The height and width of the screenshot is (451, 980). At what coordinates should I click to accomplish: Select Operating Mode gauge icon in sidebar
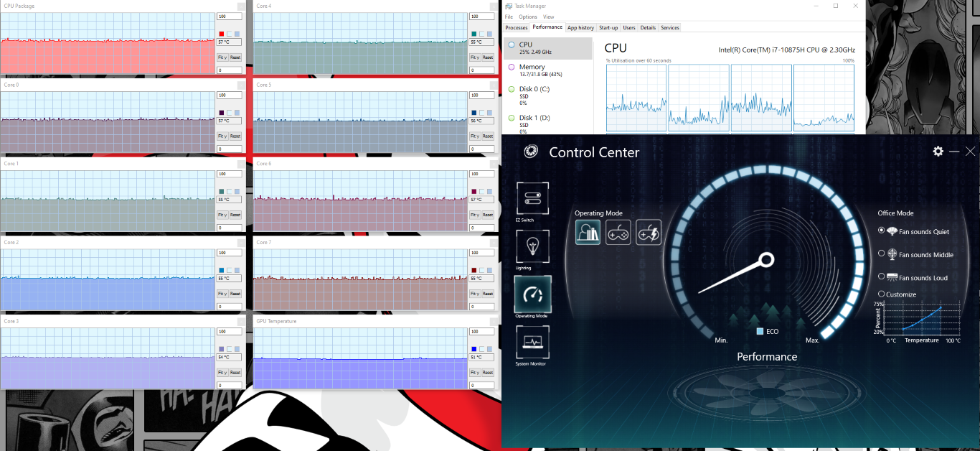click(532, 294)
